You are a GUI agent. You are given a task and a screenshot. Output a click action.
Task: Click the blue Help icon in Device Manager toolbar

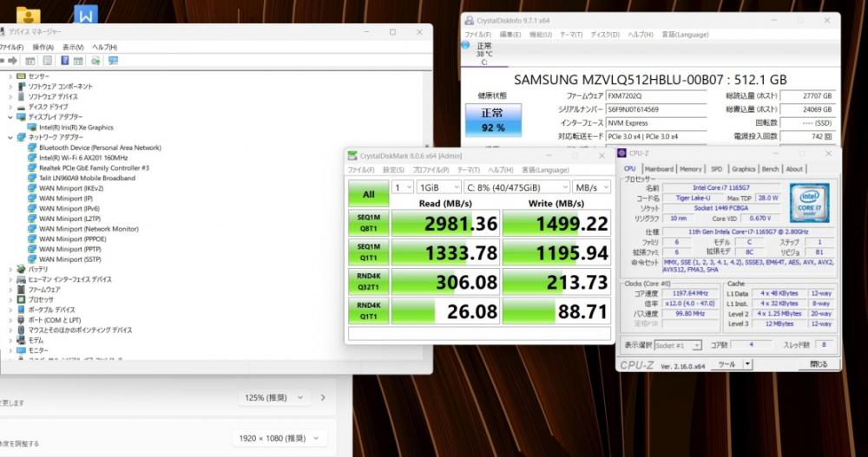click(x=65, y=61)
